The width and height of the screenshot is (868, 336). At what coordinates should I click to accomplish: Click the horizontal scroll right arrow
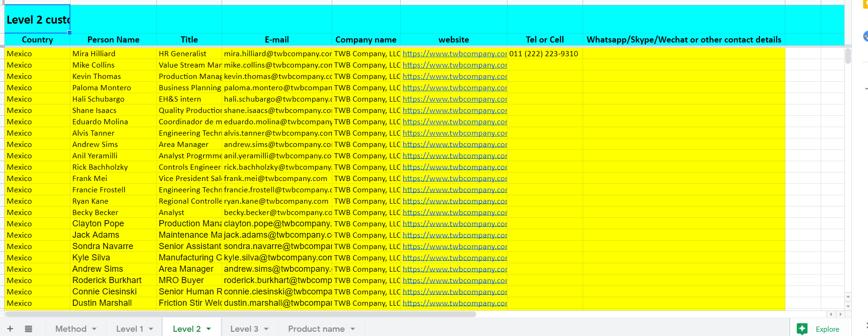(x=840, y=314)
